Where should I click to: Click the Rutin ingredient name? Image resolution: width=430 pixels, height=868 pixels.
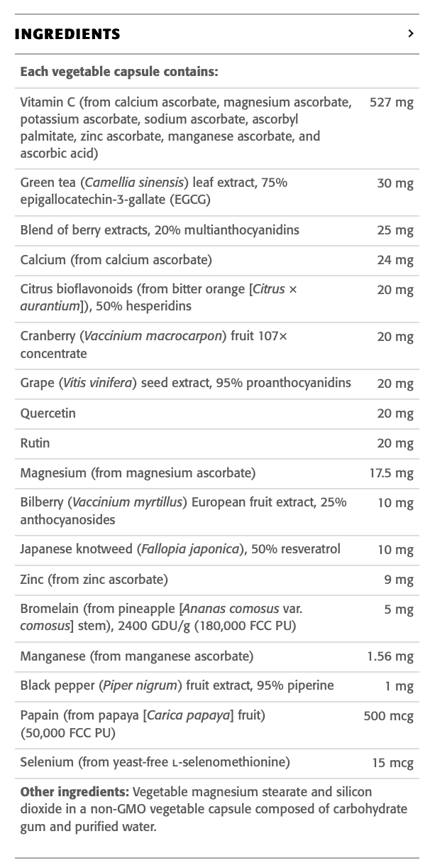tap(35, 443)
